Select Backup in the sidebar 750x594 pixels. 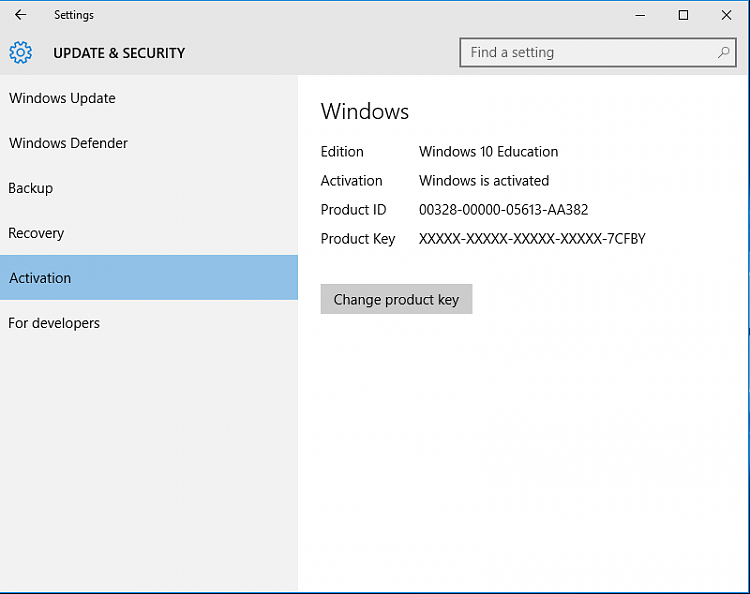pos(149,188)
